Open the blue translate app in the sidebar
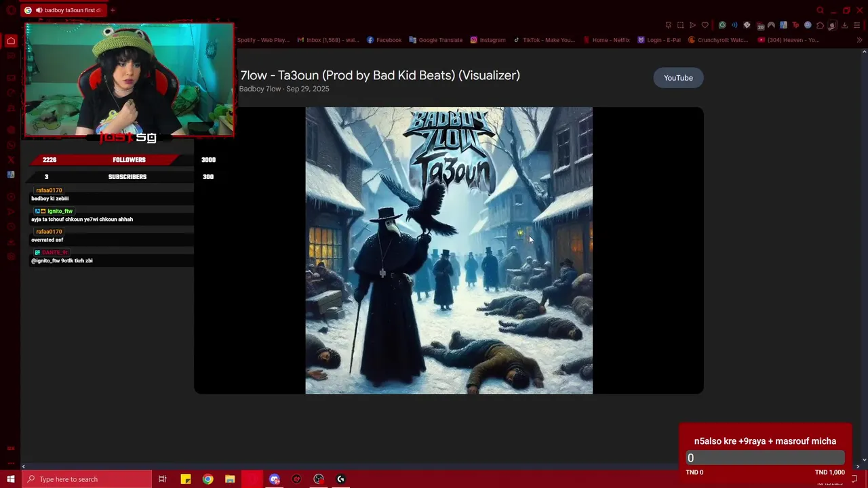Screen dimensions: 868x488 pyautogui.click(x=11, y=175)
